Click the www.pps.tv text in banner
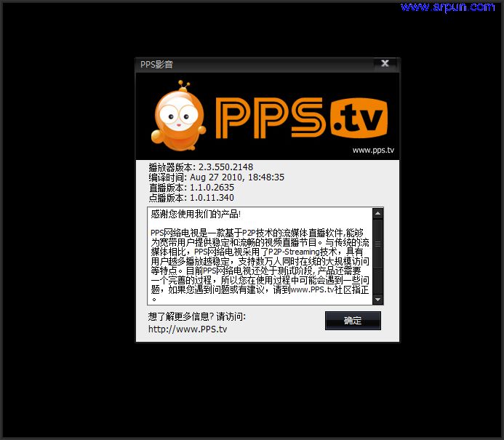504x440 pixels. point(373,150)
